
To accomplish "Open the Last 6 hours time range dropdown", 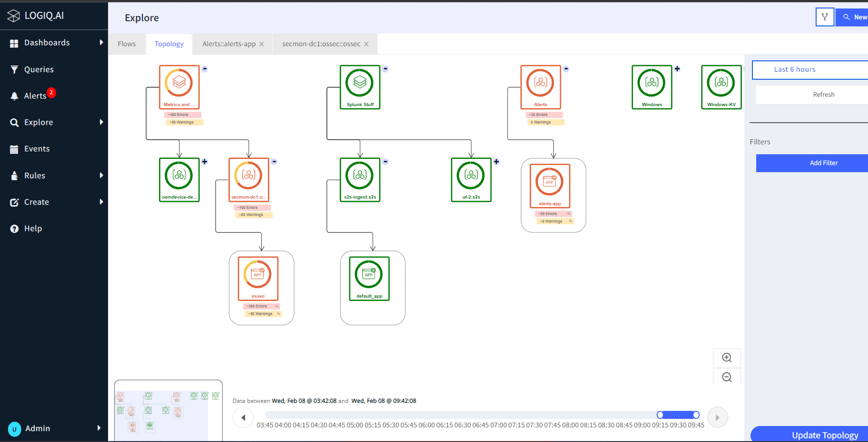I will pyautogui.click(x=810, y=69).
